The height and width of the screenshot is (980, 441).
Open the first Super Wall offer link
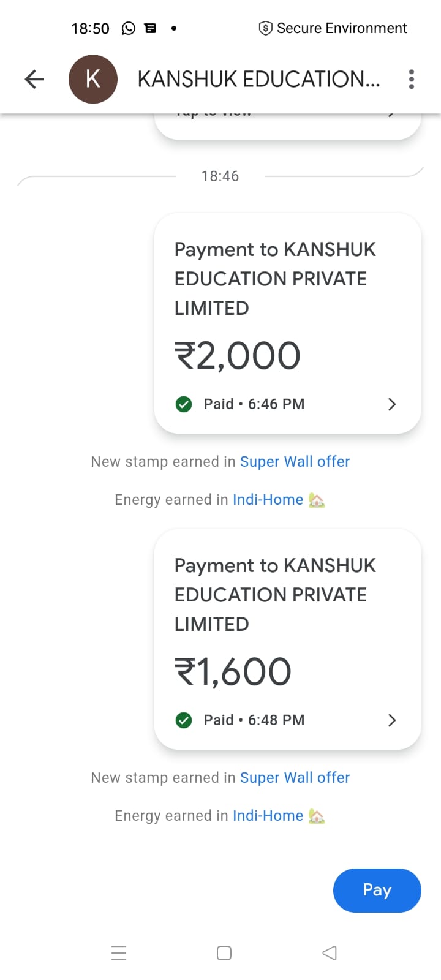tap(295, 462)
